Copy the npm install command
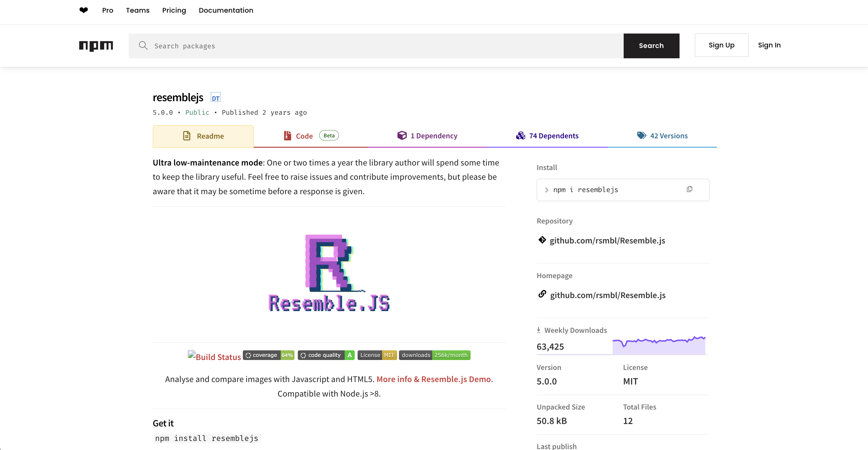This screenshot has height=450, width=868. tap(690, 189)
